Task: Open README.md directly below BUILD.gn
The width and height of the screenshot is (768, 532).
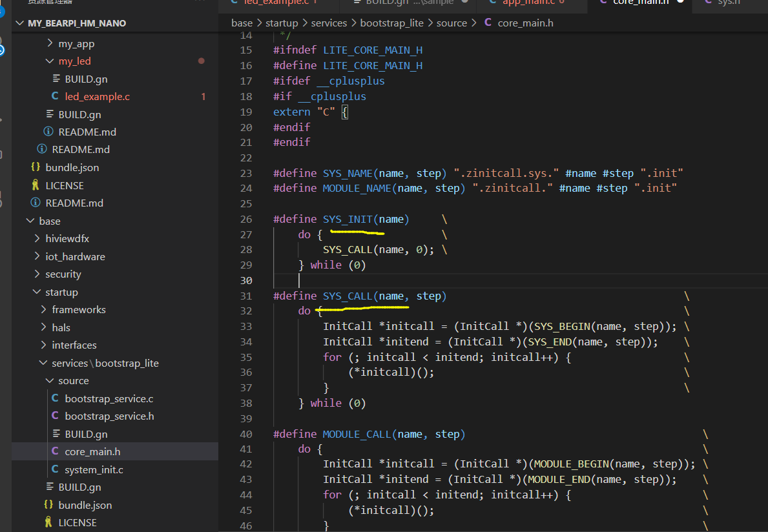Action: (x=87, y=132)
